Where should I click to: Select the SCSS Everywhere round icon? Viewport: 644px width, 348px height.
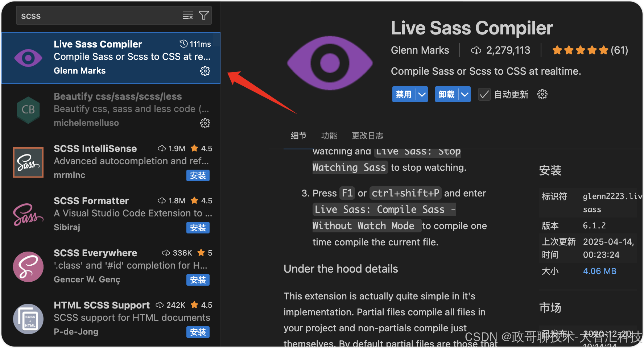(x=28, y=266)
